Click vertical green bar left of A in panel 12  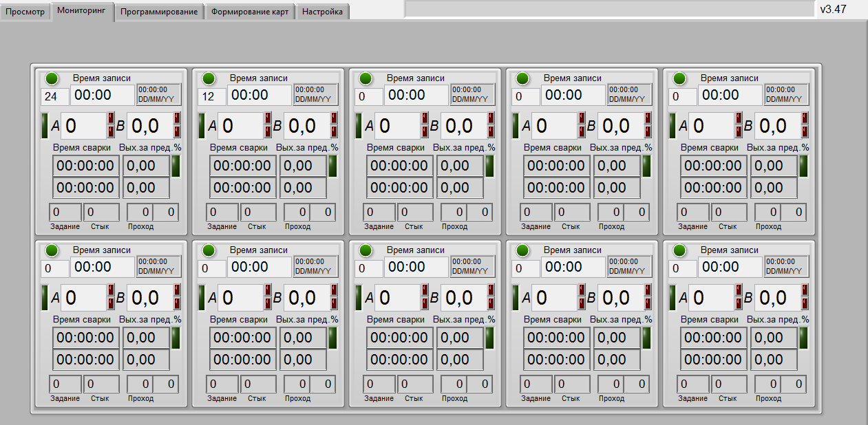[x=202, y=126]
